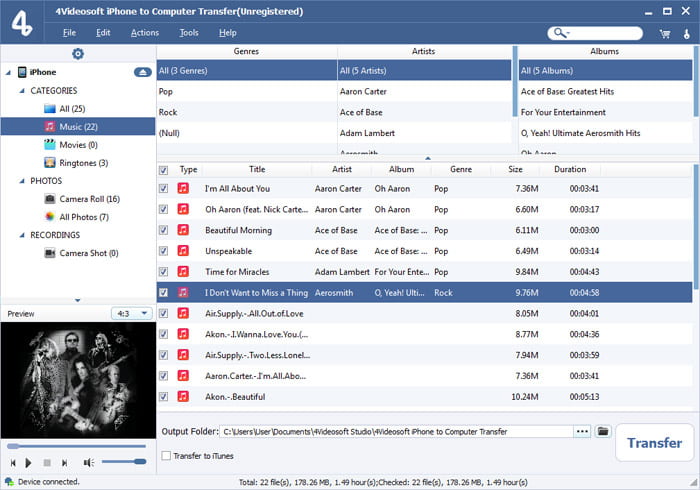The height and width of the screenshot is (490, 700).
Task: Uncheck Air.Supply.-.Two.Less.Lonely track
Action: (x=164, y=355)
